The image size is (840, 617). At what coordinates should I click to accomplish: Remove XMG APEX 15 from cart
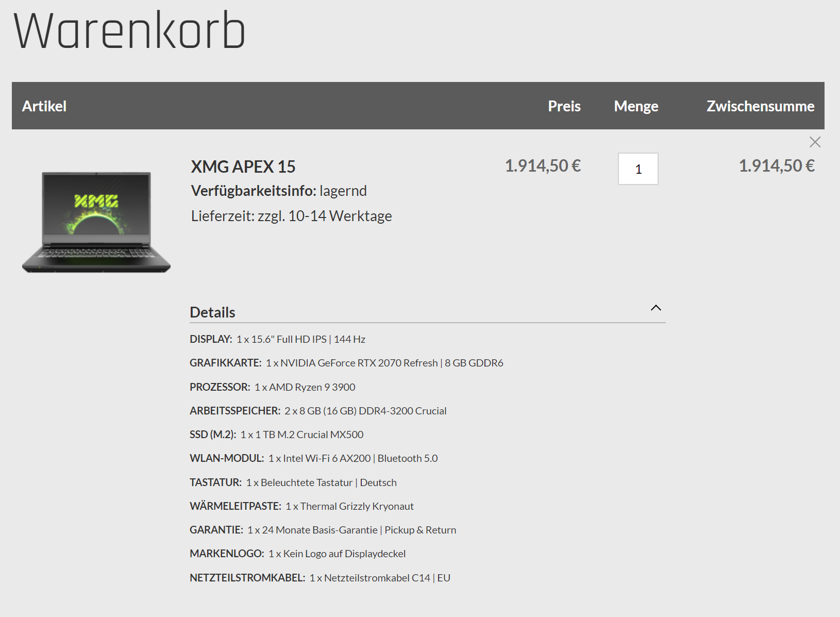click(815, 142)
